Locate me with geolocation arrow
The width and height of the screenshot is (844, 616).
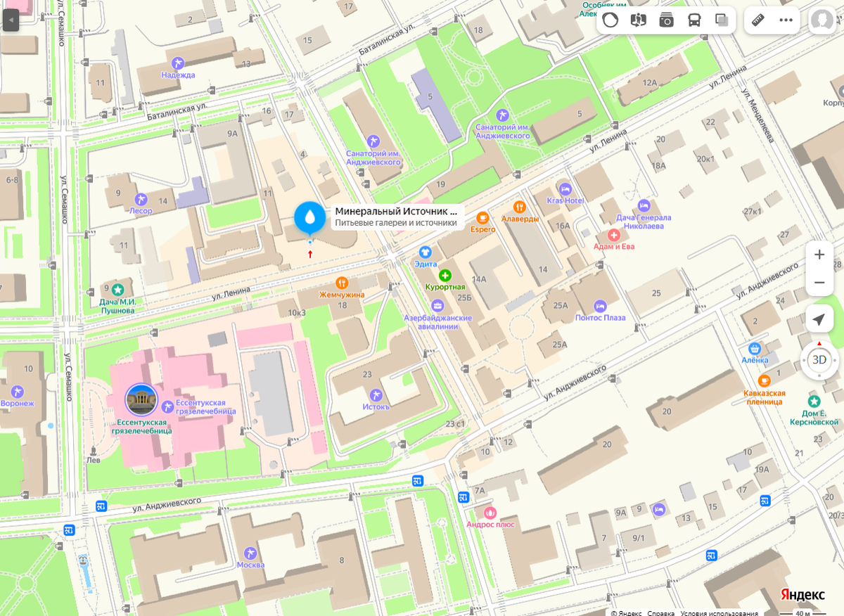pyautogui.click(x=819, y=319)
